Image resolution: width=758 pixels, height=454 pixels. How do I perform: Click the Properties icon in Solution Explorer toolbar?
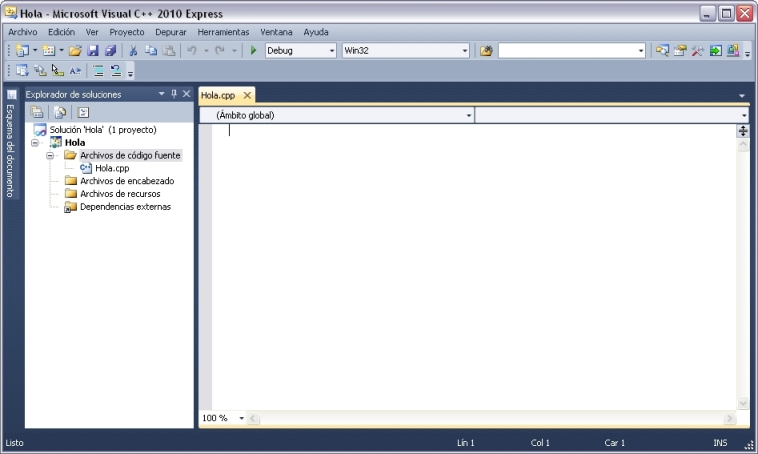click(37, 112)
